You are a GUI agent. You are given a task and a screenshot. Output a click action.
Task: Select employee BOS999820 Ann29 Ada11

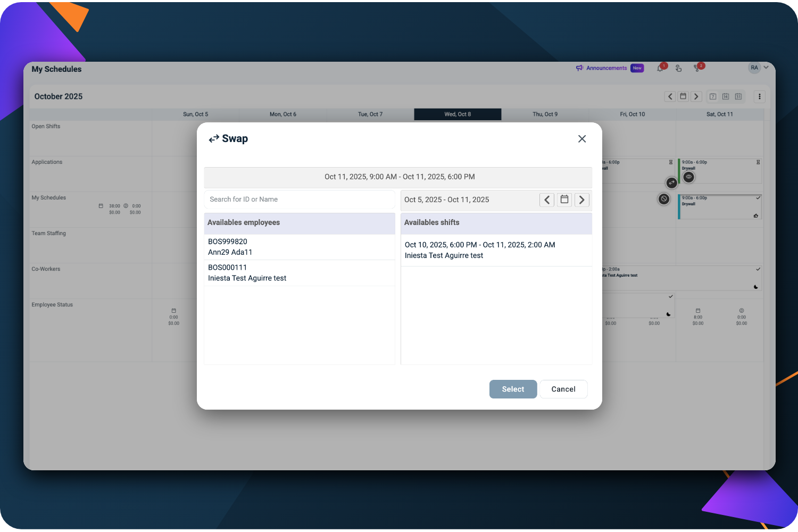point(299,247)
